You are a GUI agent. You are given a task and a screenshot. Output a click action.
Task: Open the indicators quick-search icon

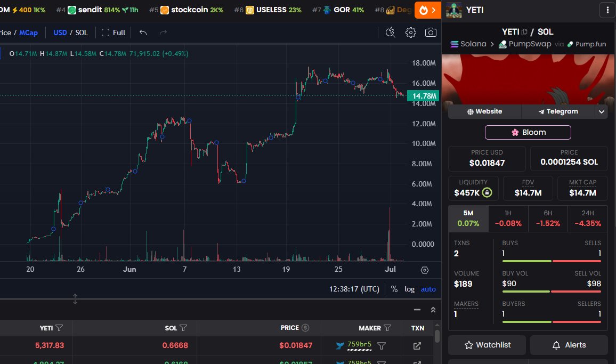coord(390,32)
